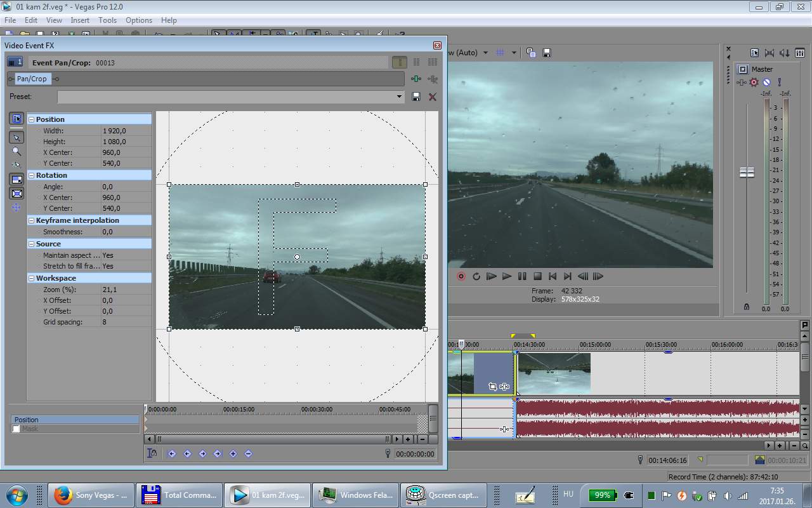812x508 pixels.
Task: Collapse the Position section
Action: (x=31, y=119)
